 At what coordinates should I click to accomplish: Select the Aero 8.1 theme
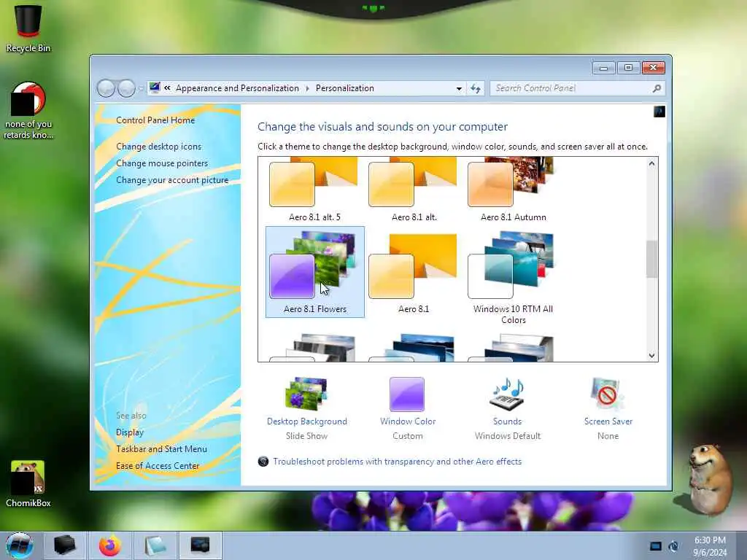(x=414, y=272)
